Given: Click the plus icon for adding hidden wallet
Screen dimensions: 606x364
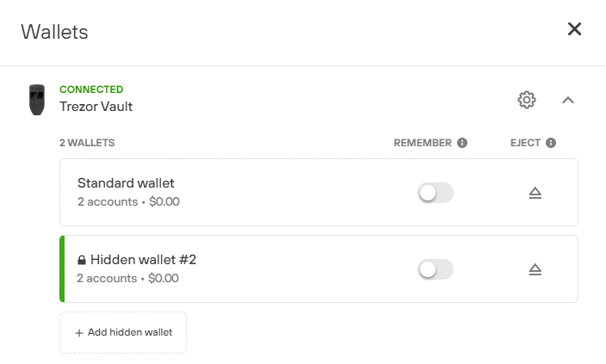Looking at the screenshot, I should pyautogui.click(x=79, y=333).
